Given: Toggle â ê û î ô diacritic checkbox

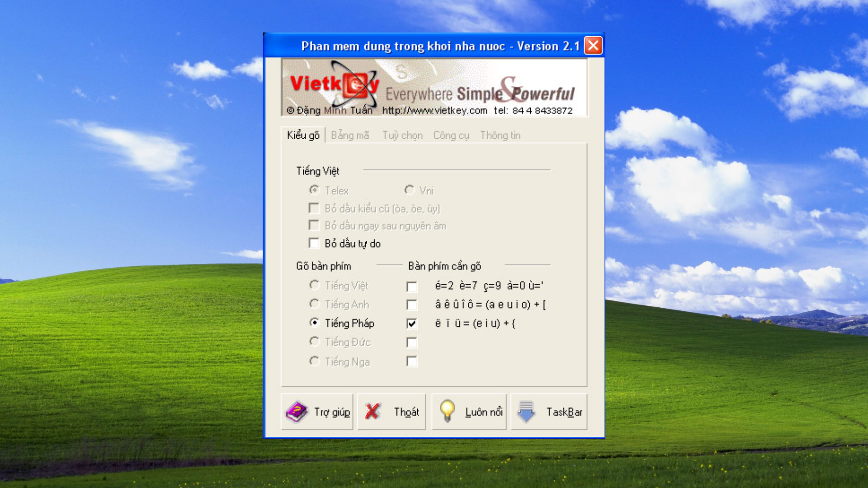Looking at the screenshot, I should (411, 305).
